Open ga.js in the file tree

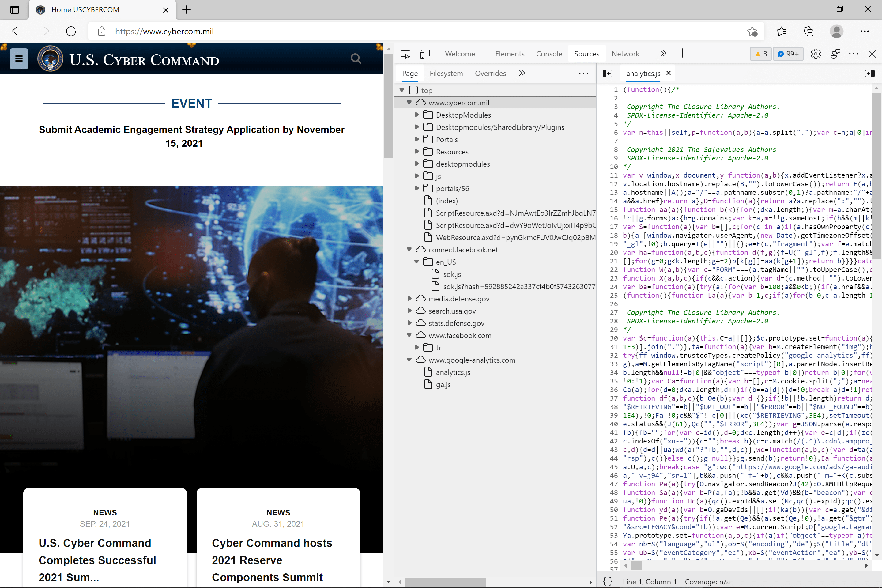(x=443, y=384)
